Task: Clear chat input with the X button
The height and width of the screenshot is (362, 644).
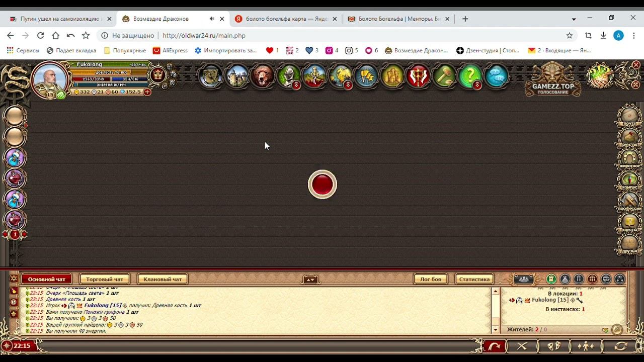Action: [522, 346]
